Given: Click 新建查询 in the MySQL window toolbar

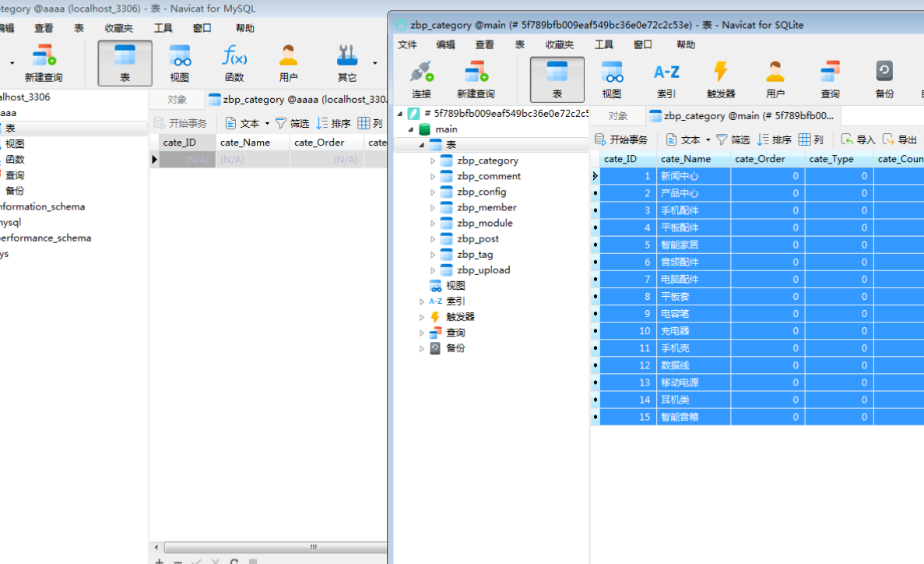Looking at the screenshot, I should tap(44, 62).
